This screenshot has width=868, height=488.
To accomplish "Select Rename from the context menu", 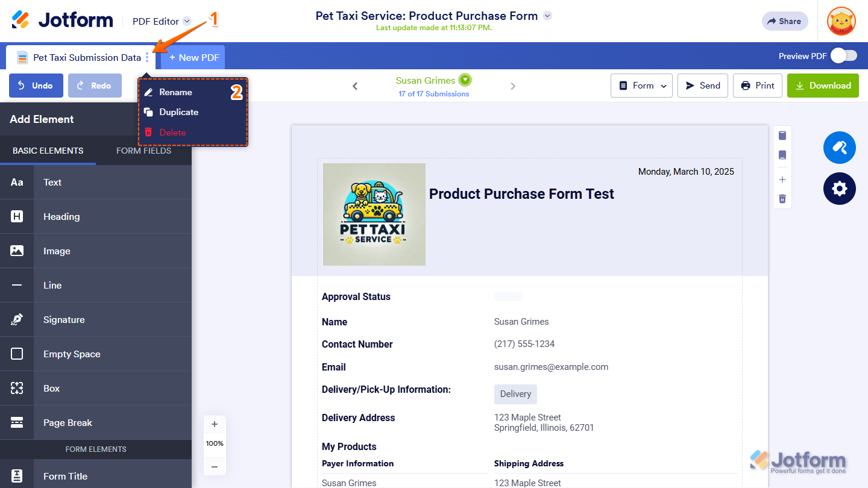I will pos(175,92).
